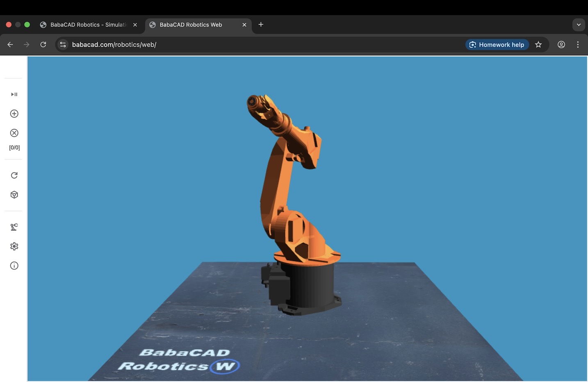Screen dimensions: 588x382
Task: Click the circled X remove icon
Action: tap(14, 133)
